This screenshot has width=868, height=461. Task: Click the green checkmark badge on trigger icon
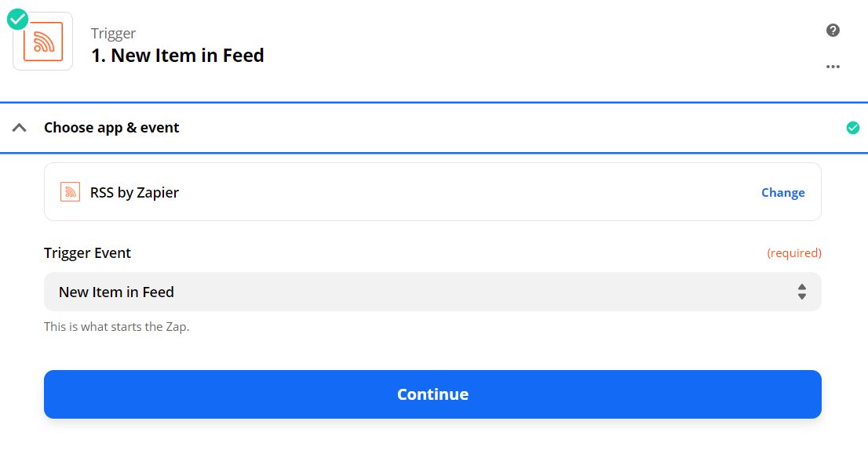pos(18,19)
